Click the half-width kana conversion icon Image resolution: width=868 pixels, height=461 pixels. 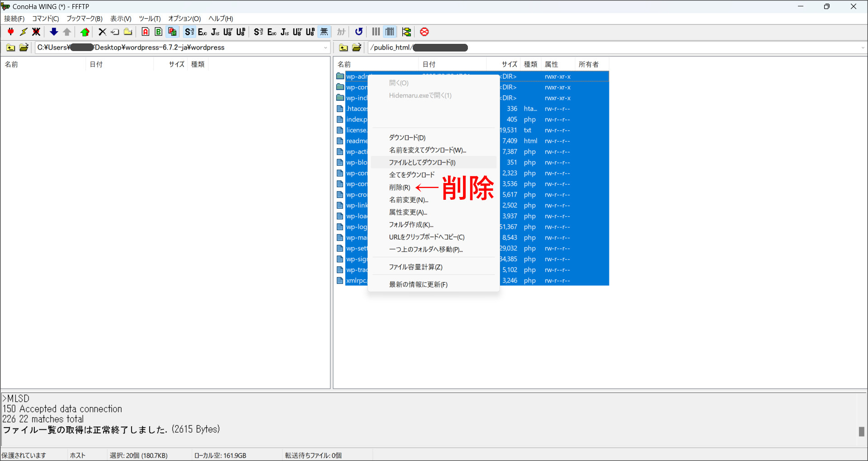pyautogui.click(x=341, y=32)
